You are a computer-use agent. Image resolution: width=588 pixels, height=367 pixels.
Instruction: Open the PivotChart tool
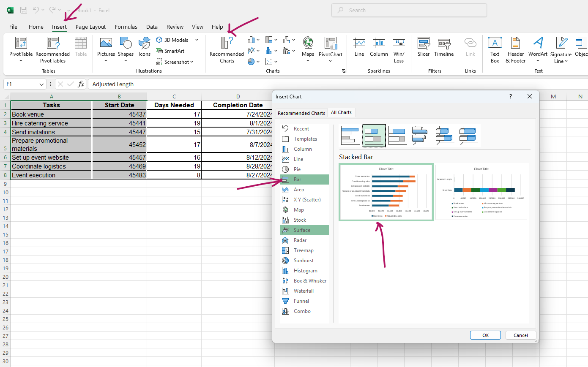[331, 49]
